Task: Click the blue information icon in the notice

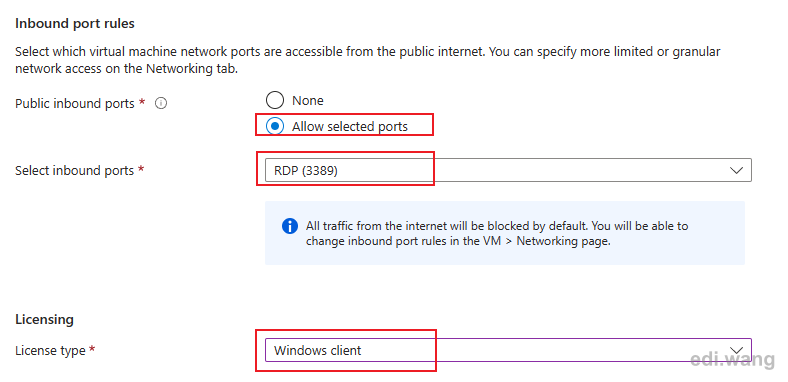Action: click(290, 226)
